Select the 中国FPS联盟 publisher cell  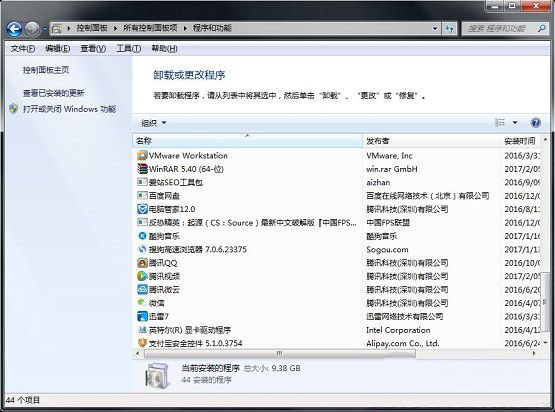click(388, 223)
